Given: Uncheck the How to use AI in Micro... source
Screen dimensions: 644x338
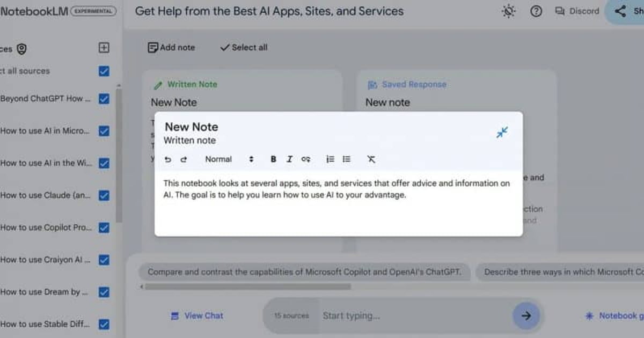Looking at the screenshot, I should coord(104,131).
